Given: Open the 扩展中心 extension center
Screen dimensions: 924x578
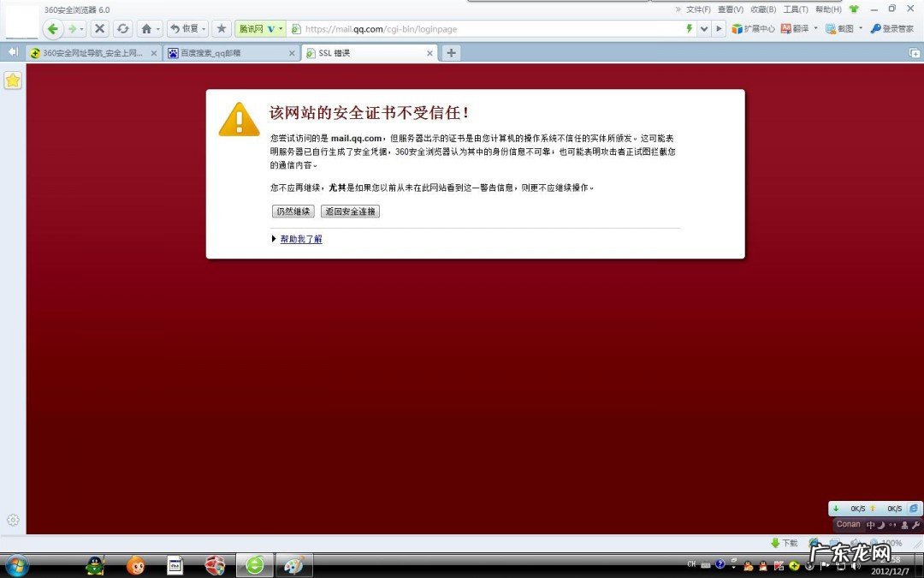Looking at the screenshot, I should 756,28.
